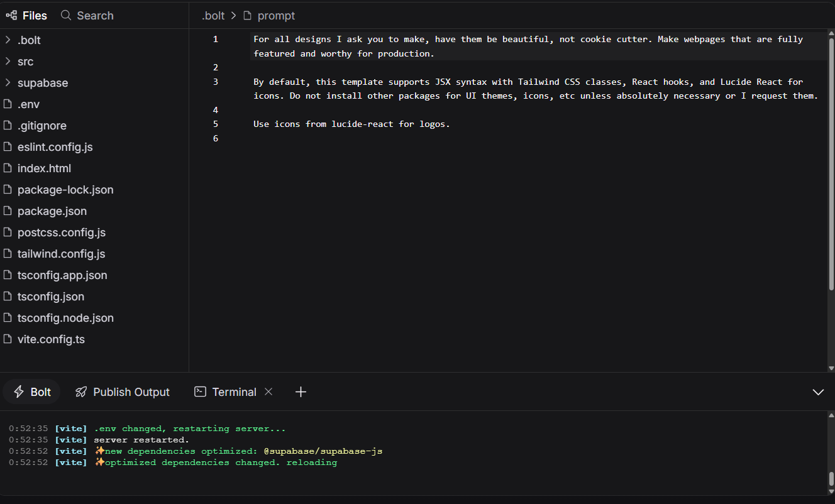Click the index.html file icon
This screenshot has height=504, width=835.
(8, 168)
